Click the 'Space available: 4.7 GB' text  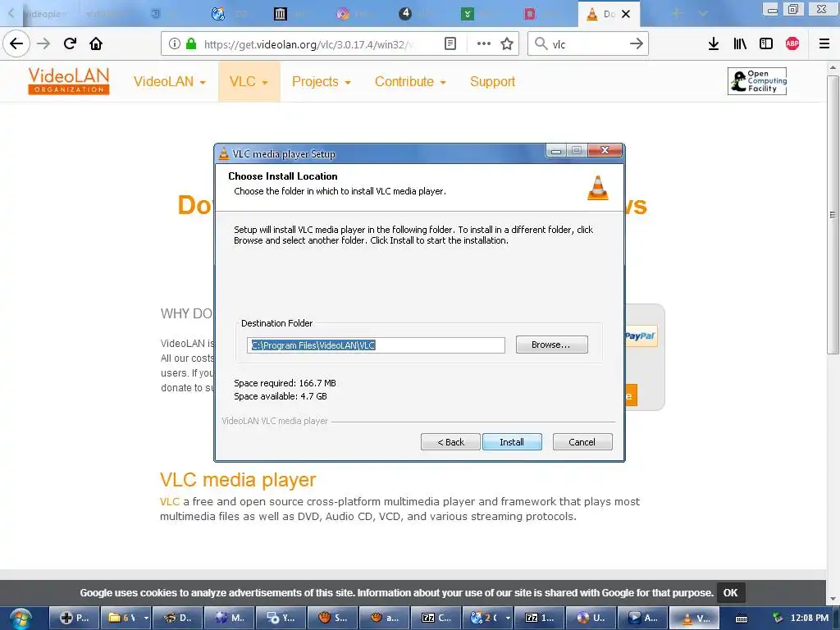(x=281, y=396)
